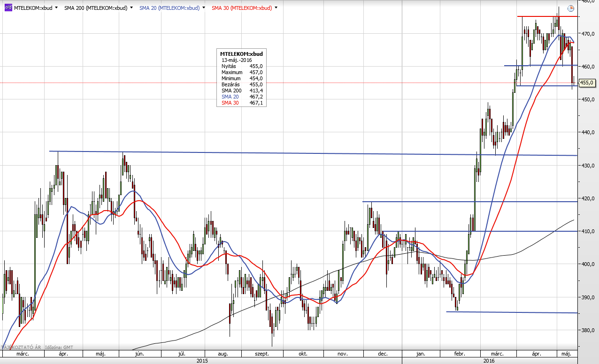Click the 430,0 price axis label
Image resolution: width=599 pixels, height=364 pixels.
pyautogui.click(x=588, y=166)
